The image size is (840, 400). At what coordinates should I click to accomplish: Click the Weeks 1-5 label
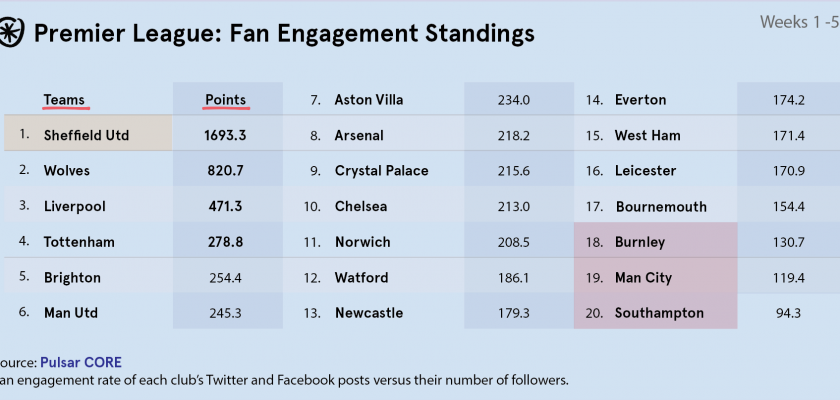coord(798,22)
